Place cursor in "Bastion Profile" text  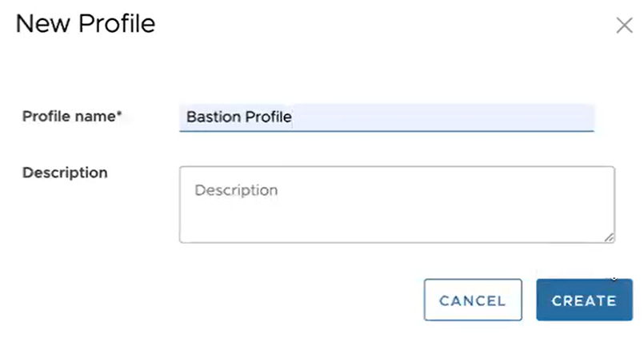[x=238, y=117]
